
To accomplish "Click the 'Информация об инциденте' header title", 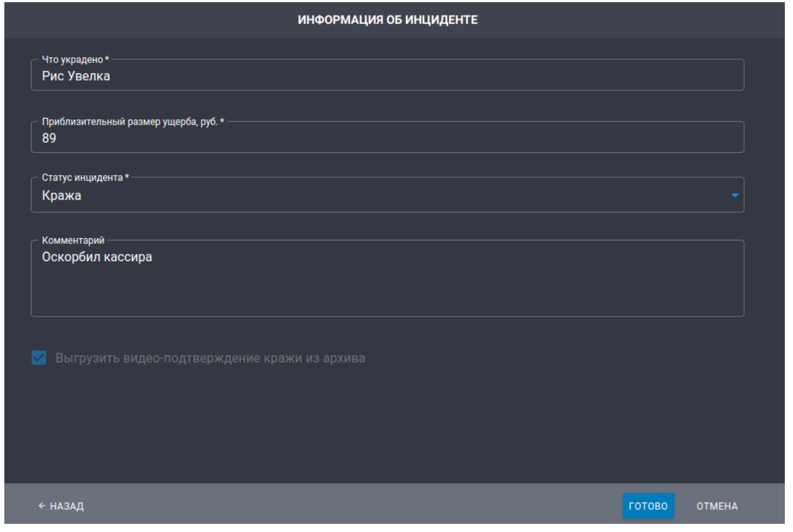I will click(x=388, y=20).
